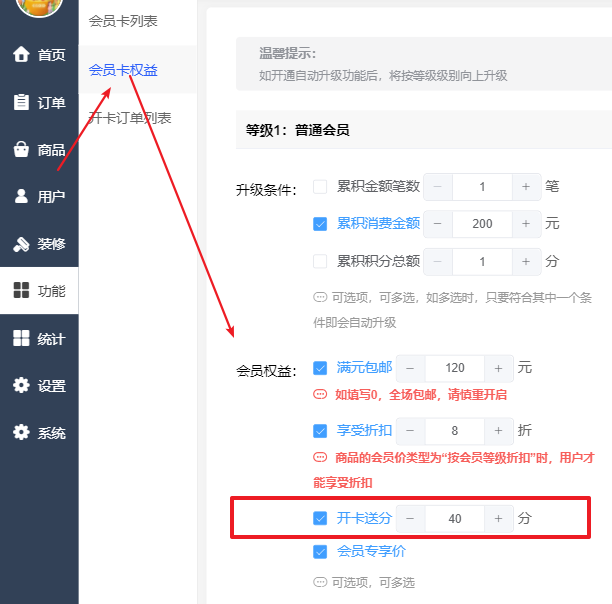Screen dimensions: 612x604
Task: Click the paint roller icon beside 装修
Action: (21, 244)
